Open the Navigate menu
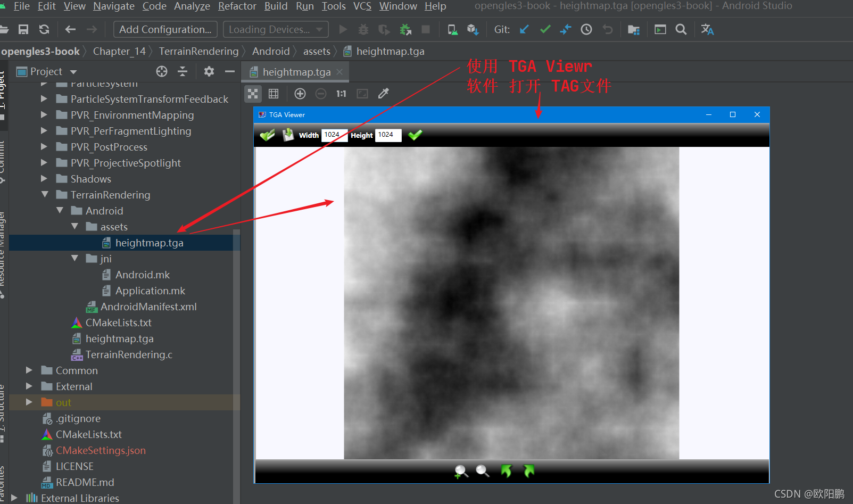This screenshot has height=504, width=853. 114,6
